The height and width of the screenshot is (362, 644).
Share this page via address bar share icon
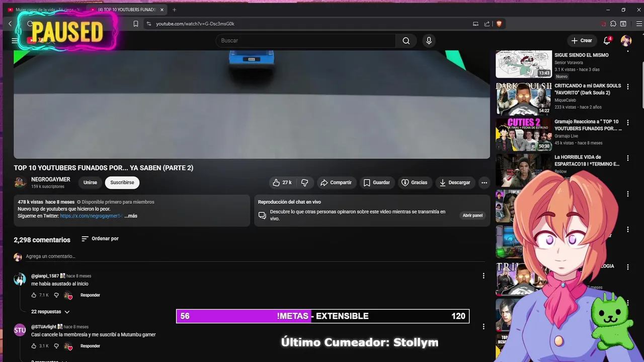[x=487, y=24]
